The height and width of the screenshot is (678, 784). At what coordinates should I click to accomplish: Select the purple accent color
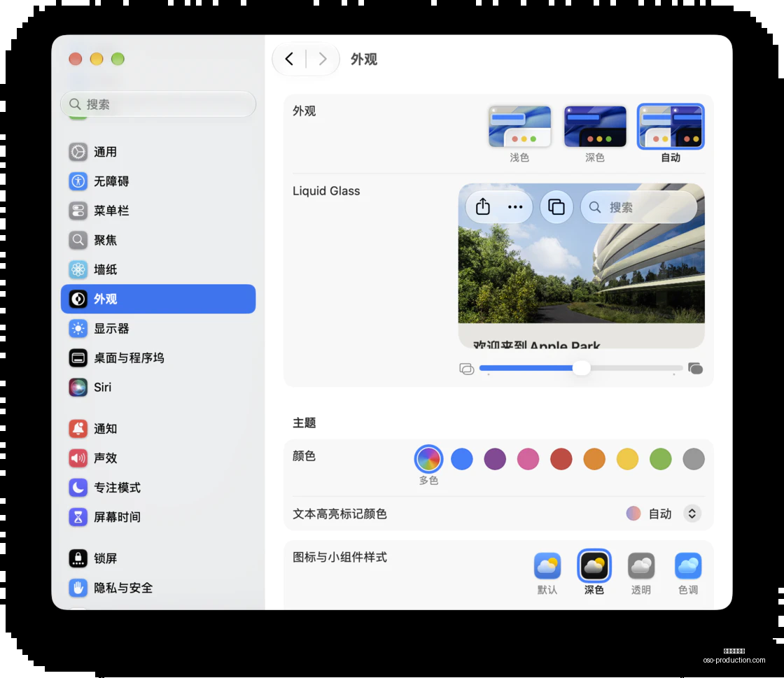(x=495, y=459)
